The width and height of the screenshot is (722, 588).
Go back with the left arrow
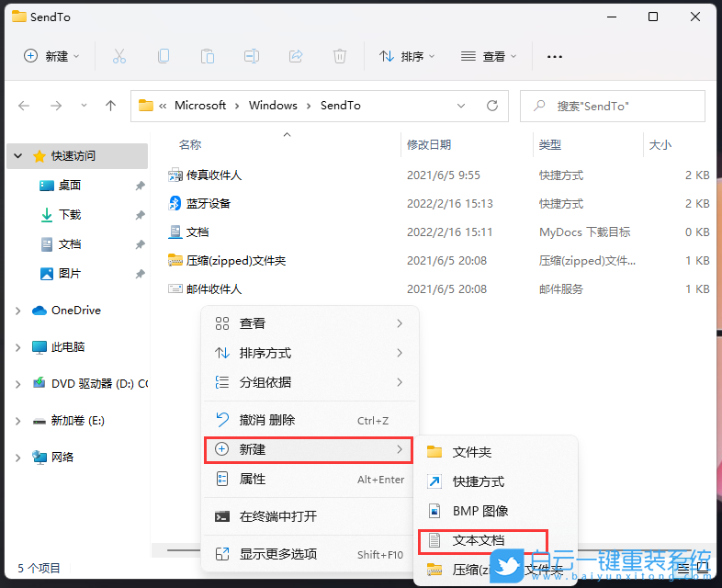pyautogui.click(x=24, y=106)
